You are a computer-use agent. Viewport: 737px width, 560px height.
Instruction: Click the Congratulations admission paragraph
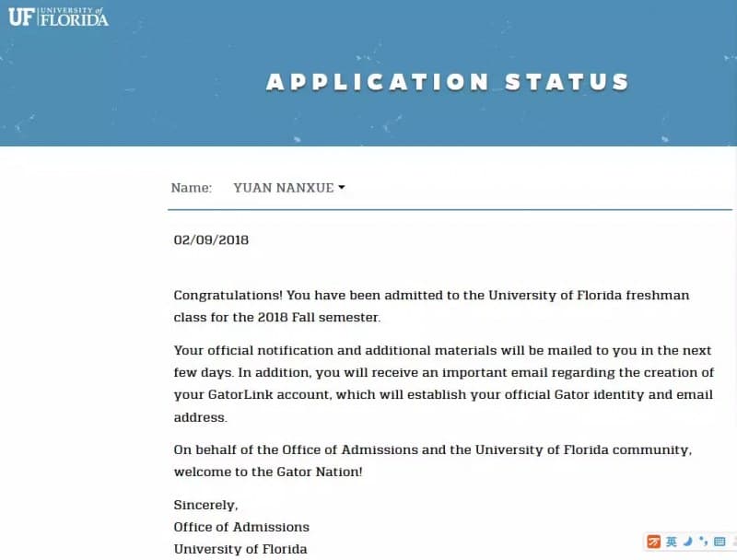431,306
